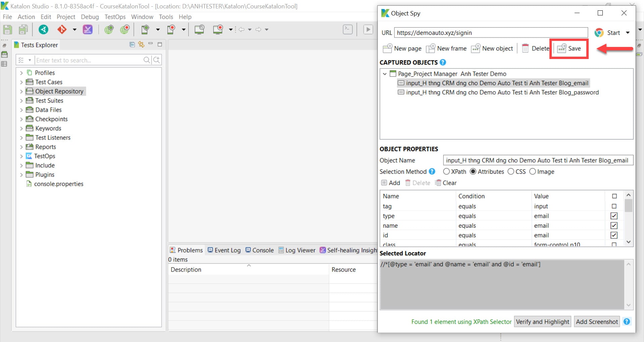The image size is (644, 342).
Task: Expand the Object Repository node
Action: tap(21, 91)
